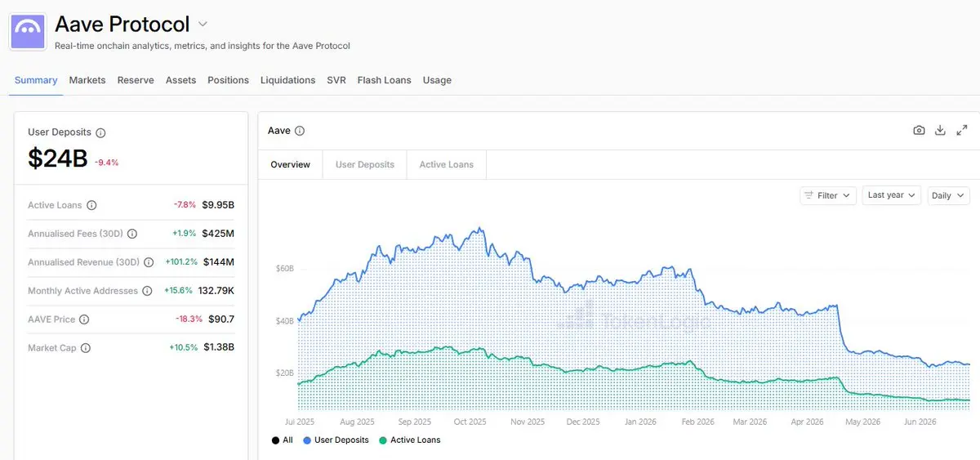
Task: Switch to the Liquidations tab
Action: [x=287, y=80]
